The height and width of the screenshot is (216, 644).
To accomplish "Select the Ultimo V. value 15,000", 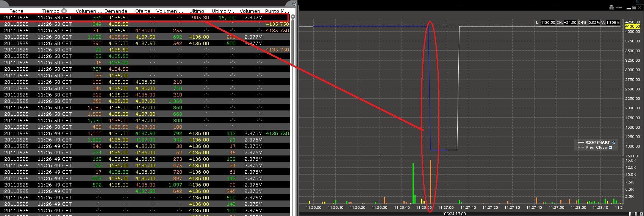I will pyautogui.click(x=227, y=17).
